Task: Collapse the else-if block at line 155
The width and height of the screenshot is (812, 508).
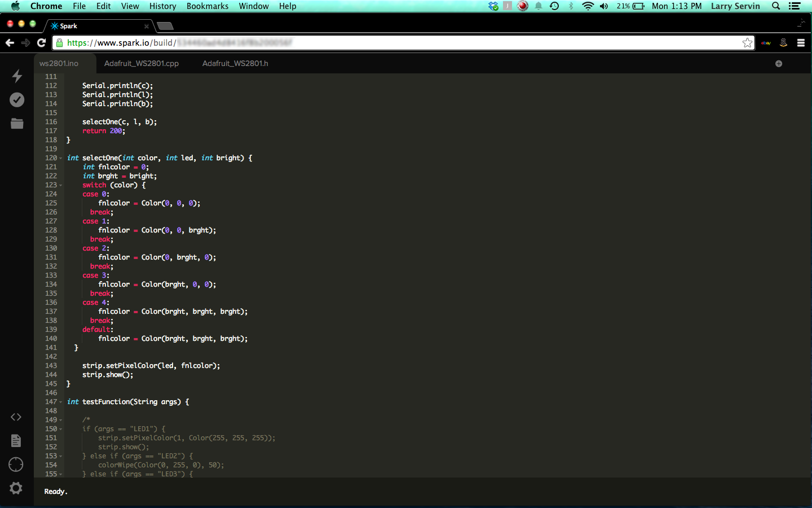Action: 61,474
